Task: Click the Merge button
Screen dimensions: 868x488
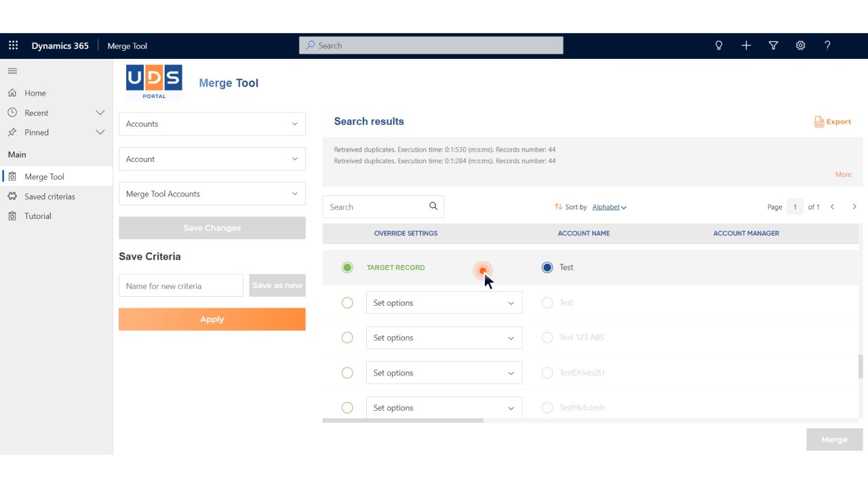Action: click(x=834, y=439)
